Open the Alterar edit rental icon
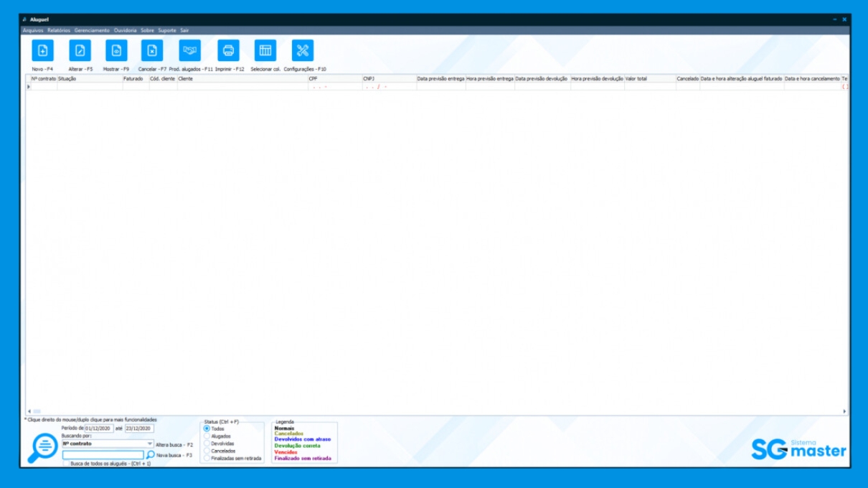 80,50
